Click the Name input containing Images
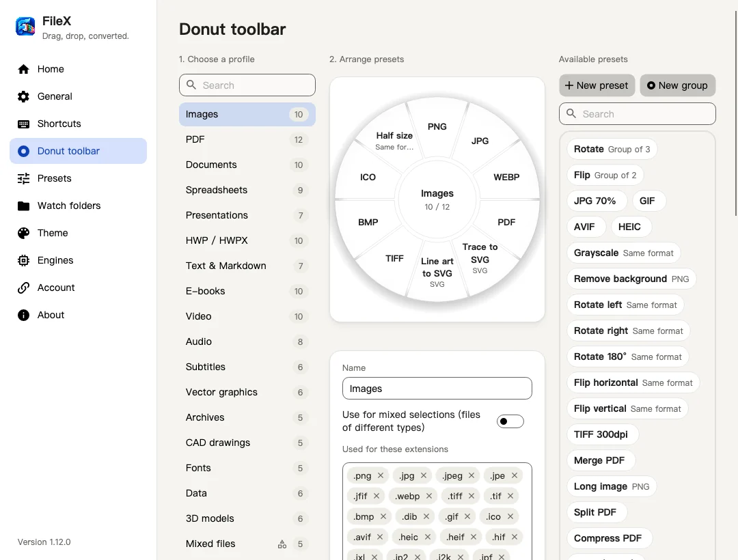The width and height of the screenshot is (738, 560). 437,389
